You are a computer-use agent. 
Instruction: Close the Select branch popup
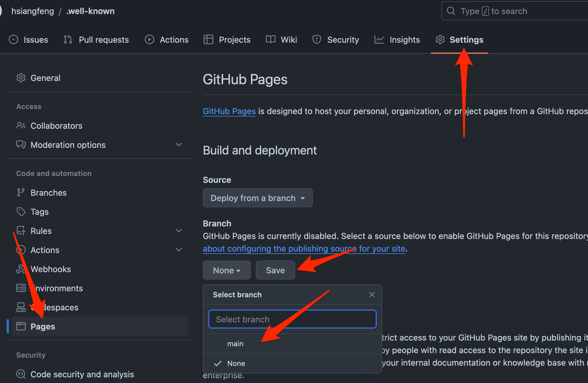click(372, 295)
